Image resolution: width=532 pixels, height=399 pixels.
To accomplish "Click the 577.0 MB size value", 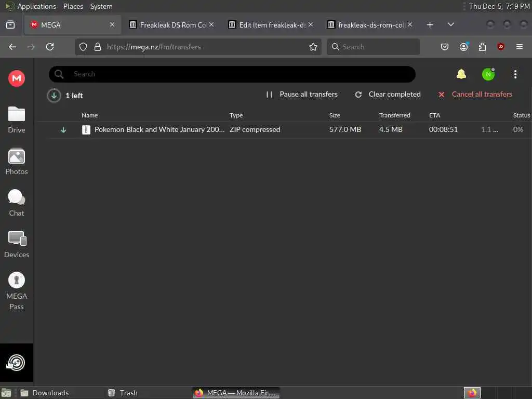I will click(x=345, y=129).
